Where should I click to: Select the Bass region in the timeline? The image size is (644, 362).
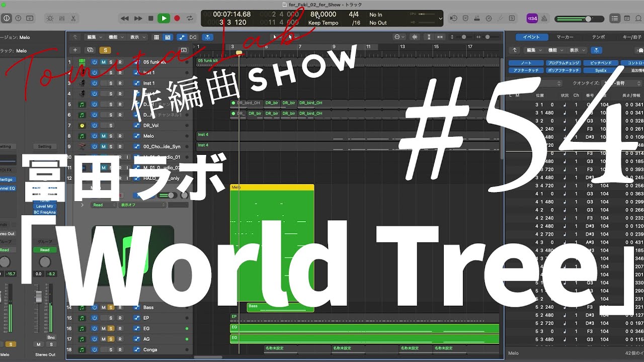280,307
